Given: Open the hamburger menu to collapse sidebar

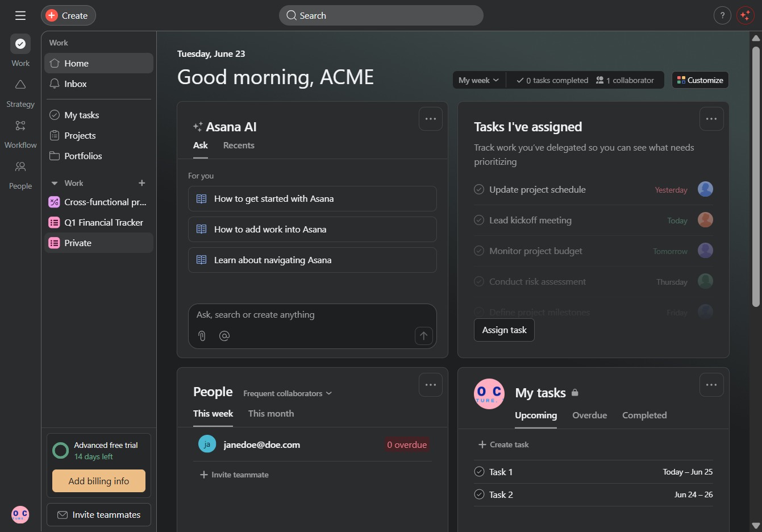Looking at the screenshot, I should point(20,15).
